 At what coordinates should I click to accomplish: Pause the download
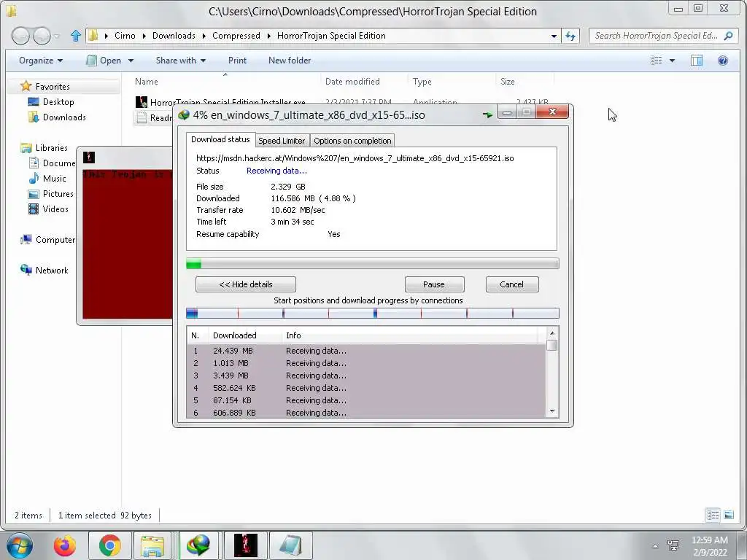[x=434, y=284]
